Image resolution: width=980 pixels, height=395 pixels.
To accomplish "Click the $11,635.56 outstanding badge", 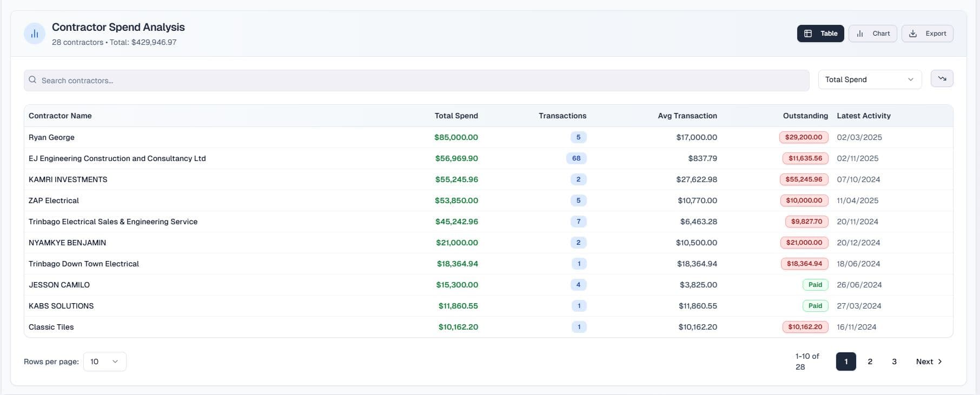I will (x=805, y=158).
